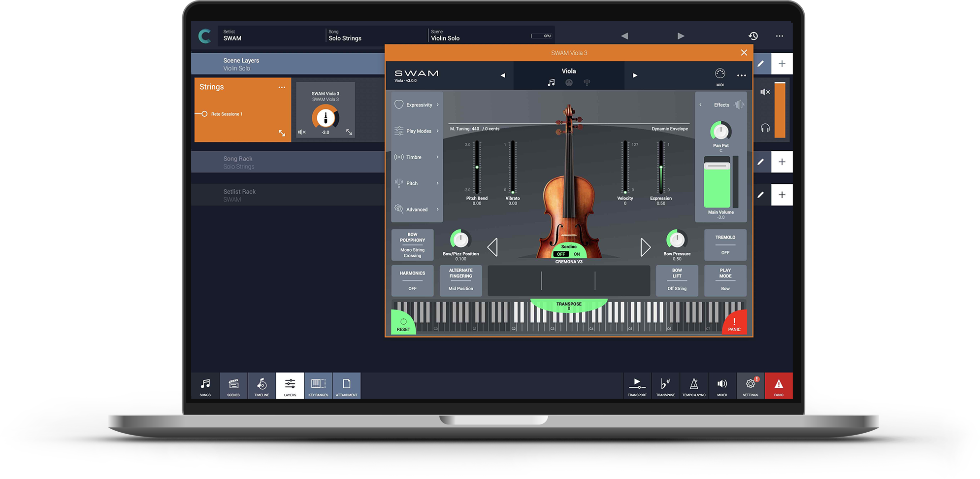Open the Scenes view
980x479 pixels.
[233, 386]
